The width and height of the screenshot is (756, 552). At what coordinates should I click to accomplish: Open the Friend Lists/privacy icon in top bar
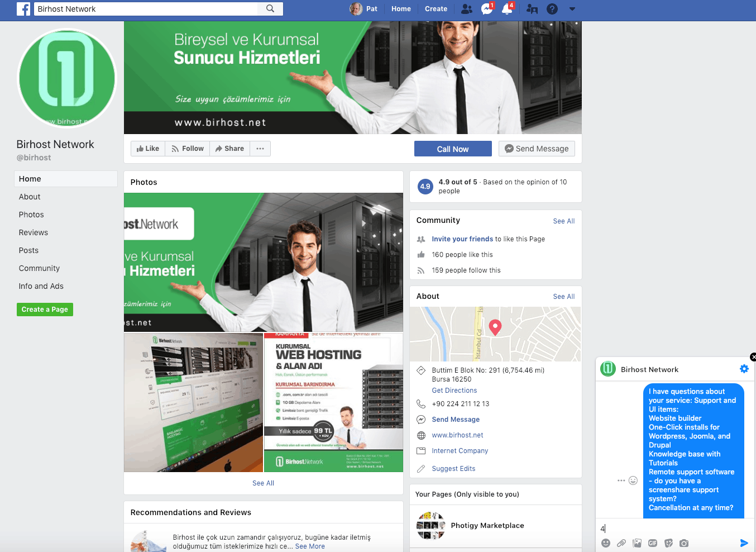532,9
